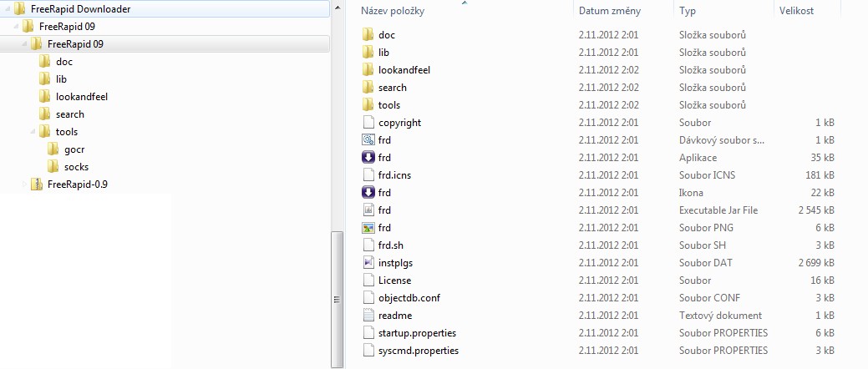Expand the FreeRapid-0.9 tree node
Image resolution: width=868 pixels, height=369 pixels.
[x=24, y=184]
